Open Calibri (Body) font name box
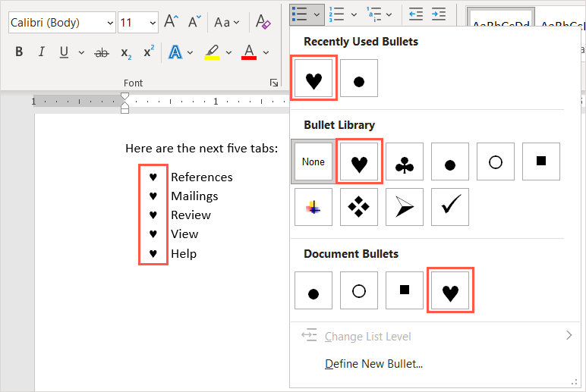Viewport: 586px width, 392px height. (x=62, y=23)
